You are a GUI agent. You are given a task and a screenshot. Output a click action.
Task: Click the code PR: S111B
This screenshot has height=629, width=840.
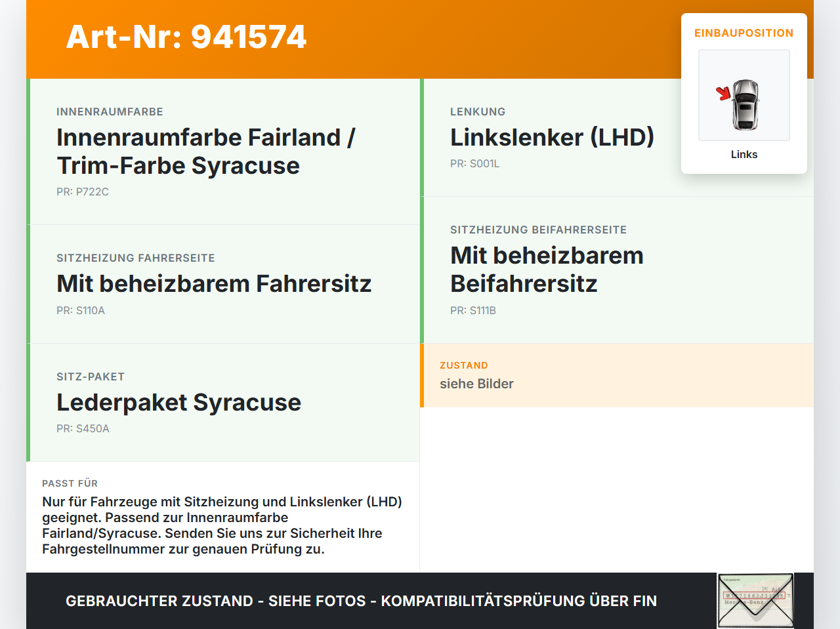click(473, 310)
